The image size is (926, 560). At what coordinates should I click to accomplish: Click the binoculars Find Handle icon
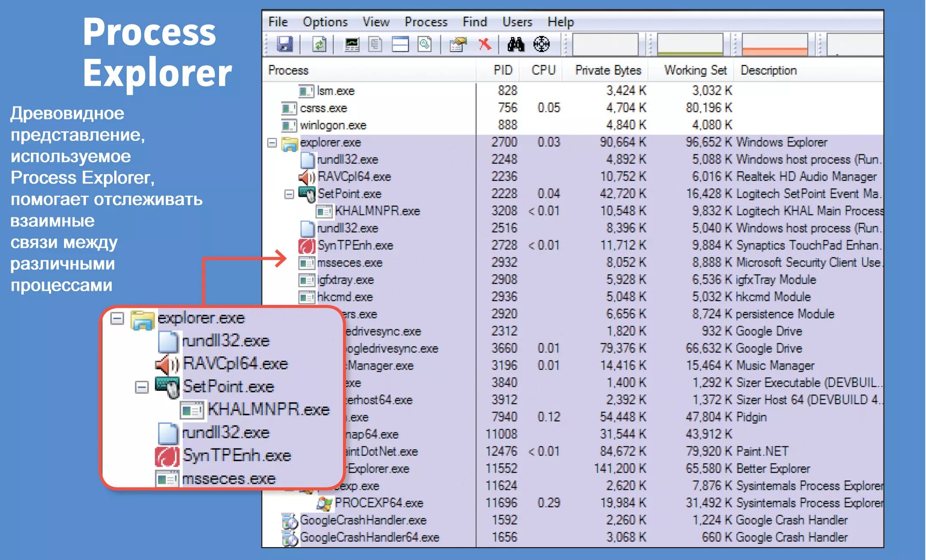[x=516, y=44]
